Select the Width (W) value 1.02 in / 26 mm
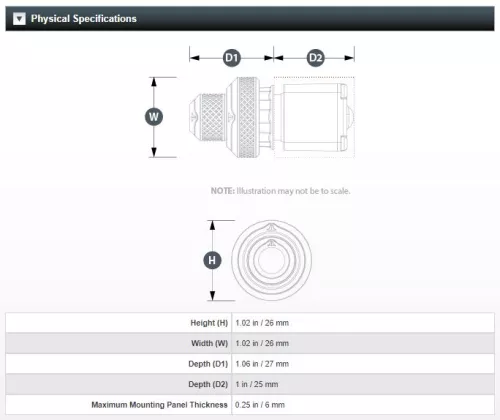Viewport: 500px width, 420px height. coord(262,343)
